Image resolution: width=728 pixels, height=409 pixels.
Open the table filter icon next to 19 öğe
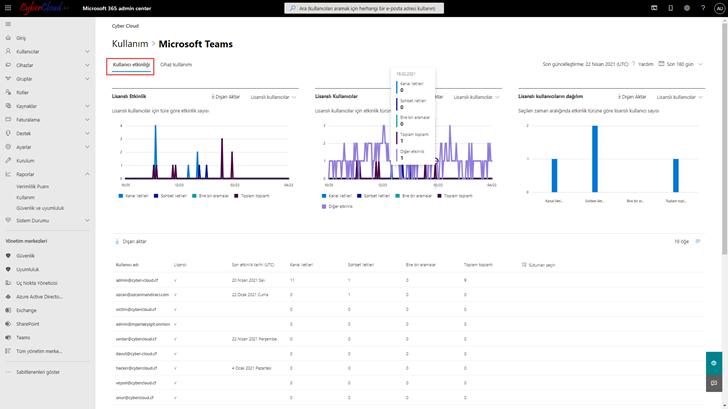[698, 241]
